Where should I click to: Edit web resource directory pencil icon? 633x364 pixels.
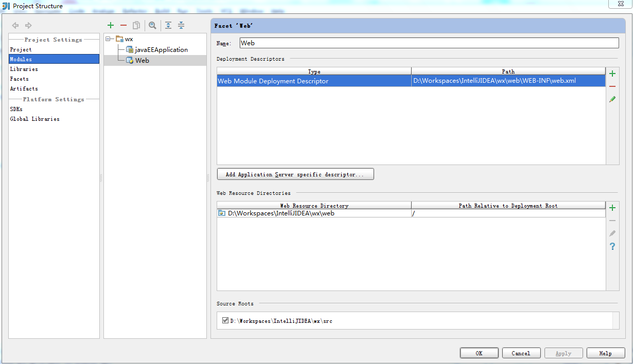click(612, 233)
